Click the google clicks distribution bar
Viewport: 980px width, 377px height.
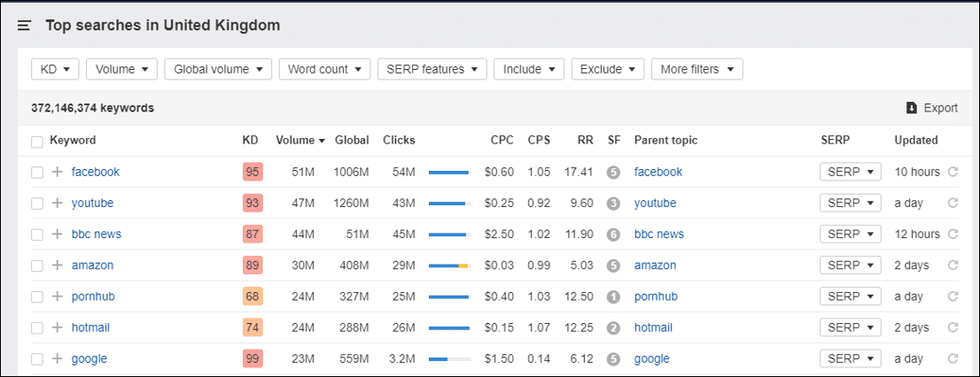[449, 359]
